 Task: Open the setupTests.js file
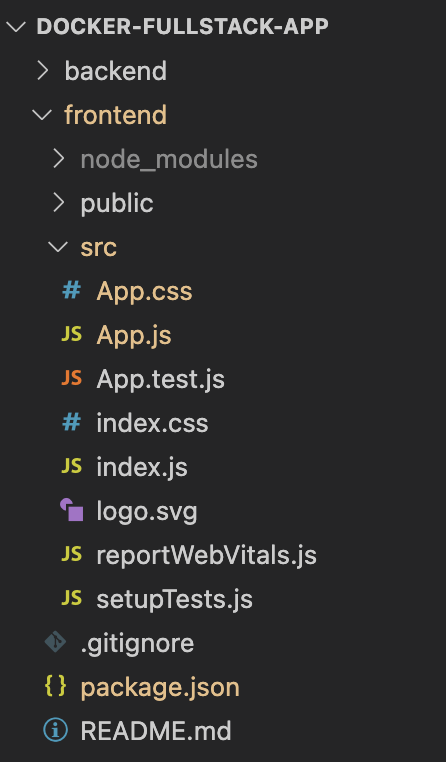click(x=174, y=600)
